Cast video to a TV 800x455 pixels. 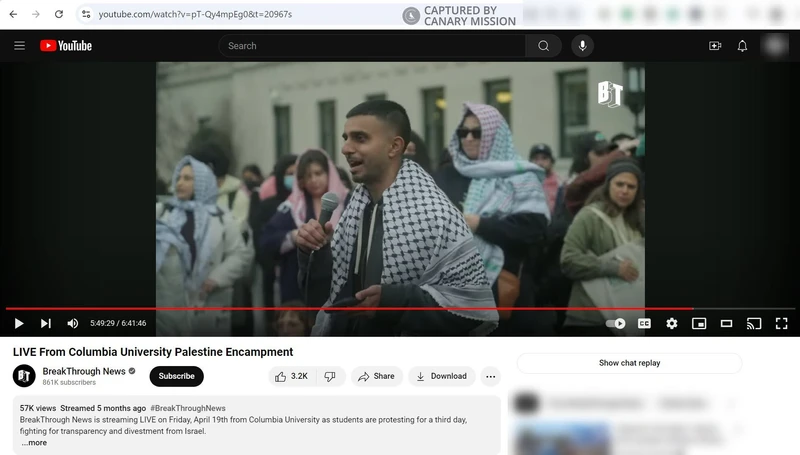(754, 323)
